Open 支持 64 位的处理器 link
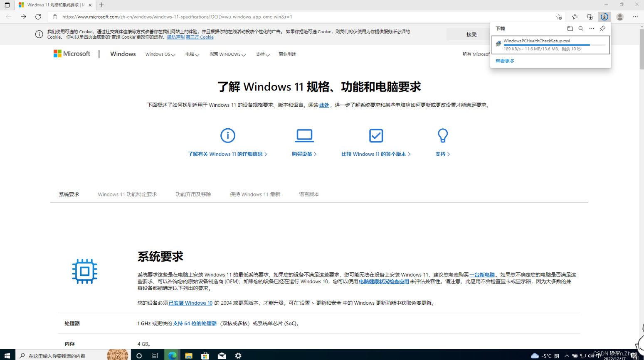Viewport: 644px width, 360px height. coord(195,323)
